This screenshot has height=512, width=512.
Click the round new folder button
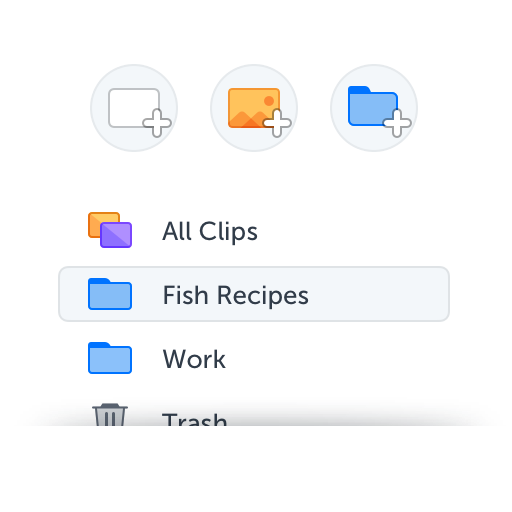374,108
